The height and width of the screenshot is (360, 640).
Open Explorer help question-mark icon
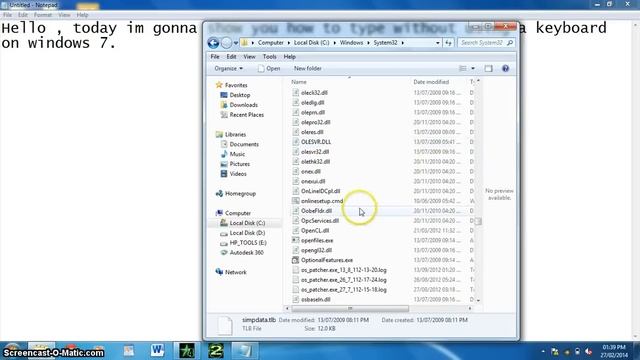[x=505, y=69]
